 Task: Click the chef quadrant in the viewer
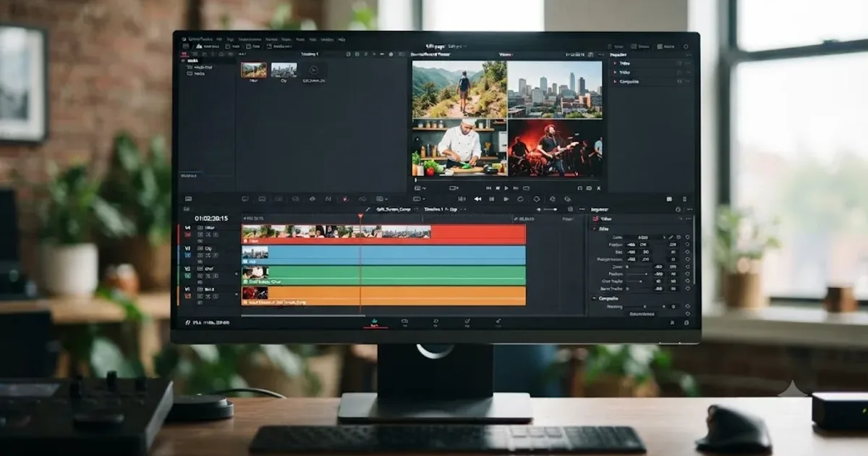[459, 148]
